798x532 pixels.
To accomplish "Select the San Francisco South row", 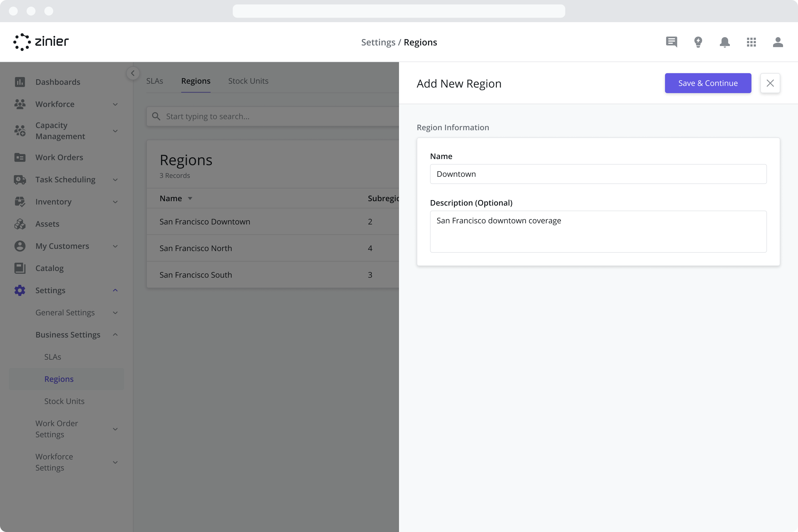I will coord(273,275).
